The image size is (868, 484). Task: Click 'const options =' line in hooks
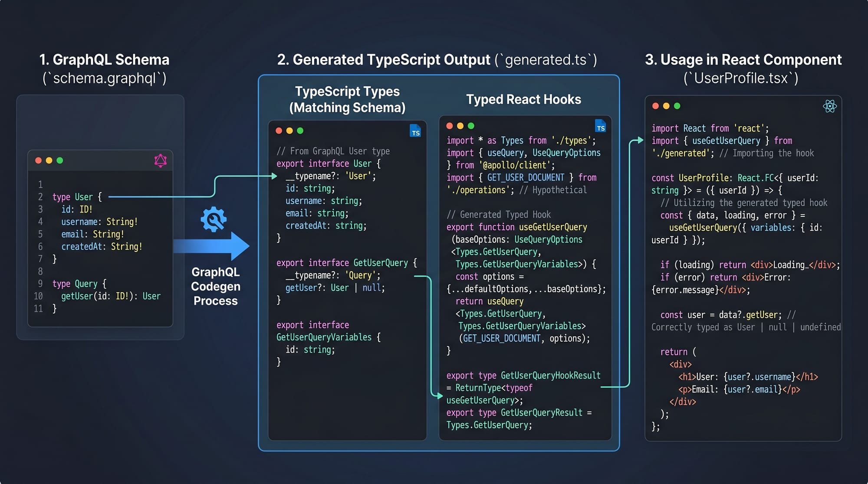click(x=490, y=277)
